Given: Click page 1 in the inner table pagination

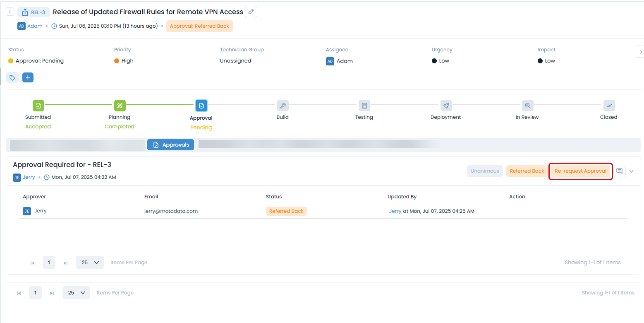Looking at the screenshot, I should pos(49,263).
